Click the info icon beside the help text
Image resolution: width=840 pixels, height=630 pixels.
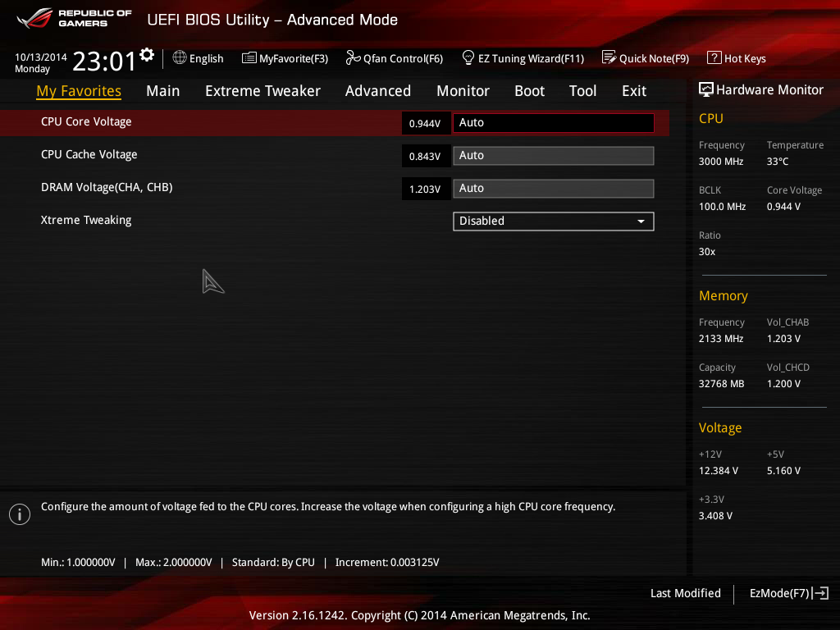coord(20,514)
